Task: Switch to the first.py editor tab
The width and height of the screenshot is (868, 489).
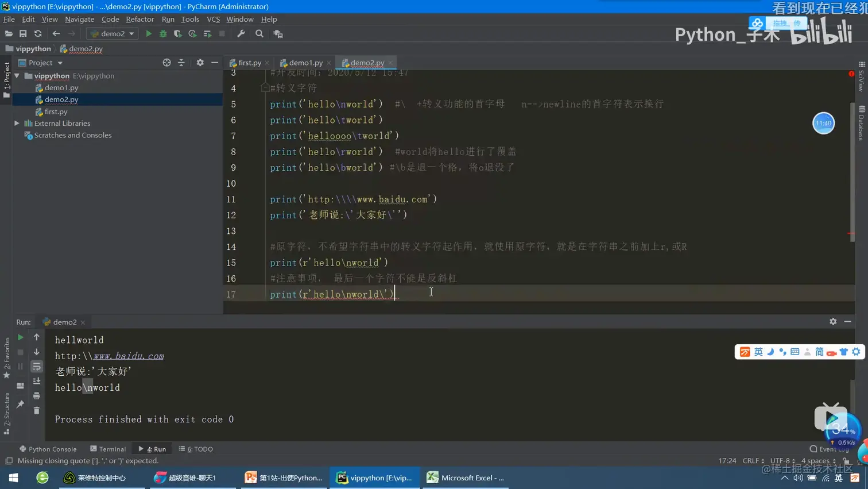Action: pyautogui.click(x=249, y=63)
